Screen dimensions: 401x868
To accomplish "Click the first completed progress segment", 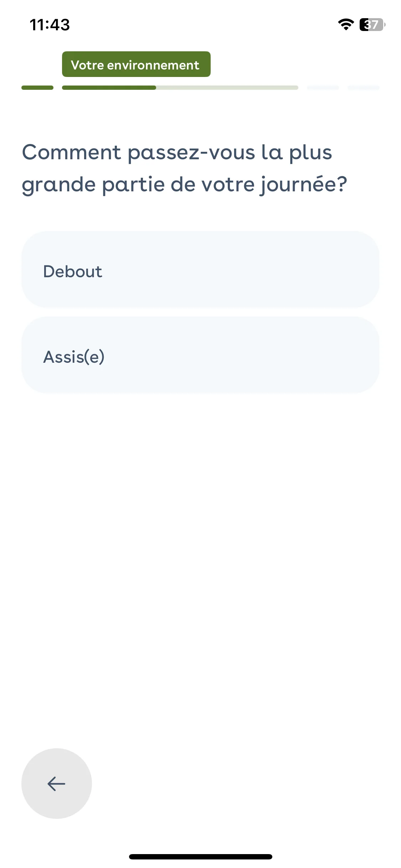I will coord(37,88).
